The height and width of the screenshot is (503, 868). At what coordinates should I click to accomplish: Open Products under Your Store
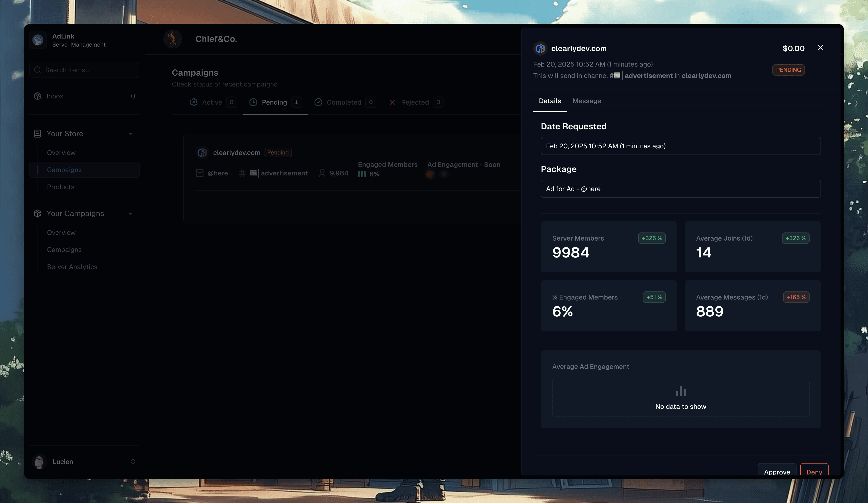[61, 187]
